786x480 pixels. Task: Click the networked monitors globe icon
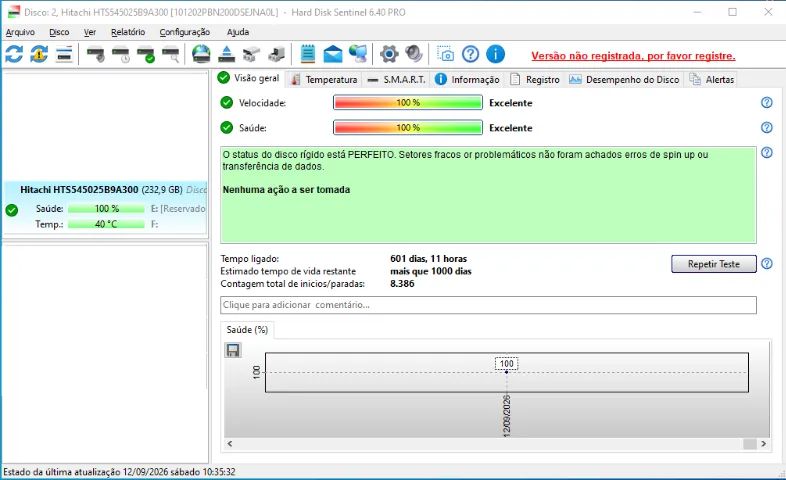358,54
